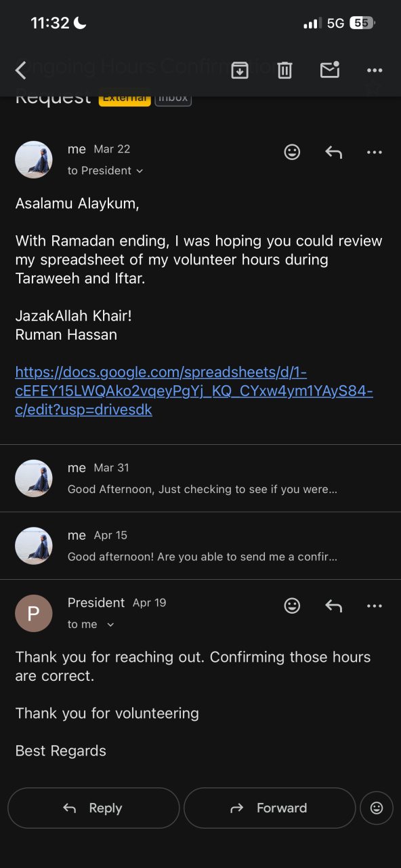401x868 pixels.
Task: Open the Google Sheets spreadsheet link
Action: point(194,391)
